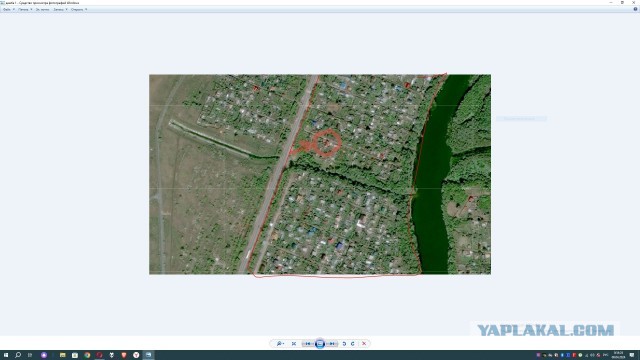
Task: Minimize the Photo Viewer window
Action: [x=611, y=2]
